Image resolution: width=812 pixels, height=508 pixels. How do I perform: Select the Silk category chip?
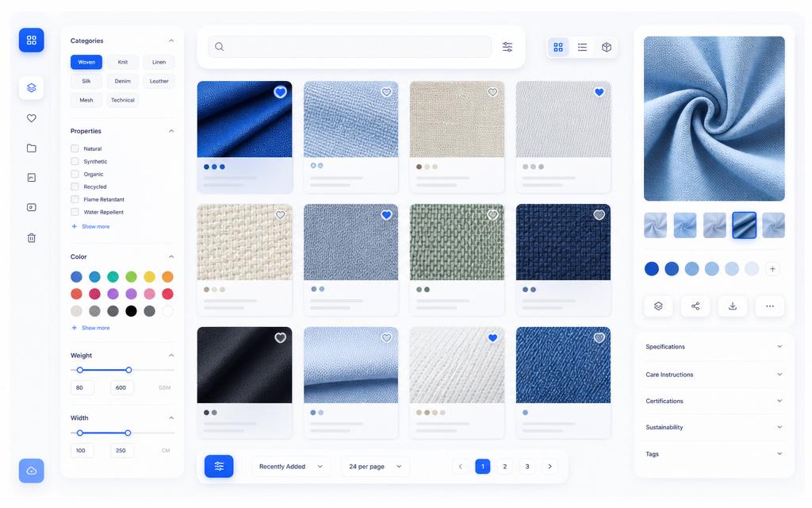pyautogui.click(x=86, y=81)
